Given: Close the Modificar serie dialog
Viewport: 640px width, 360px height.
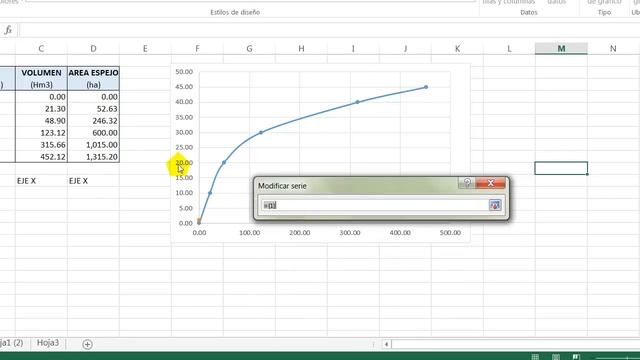Looking at the screenshot, I should pyautogui.click(x=491, y=183).
